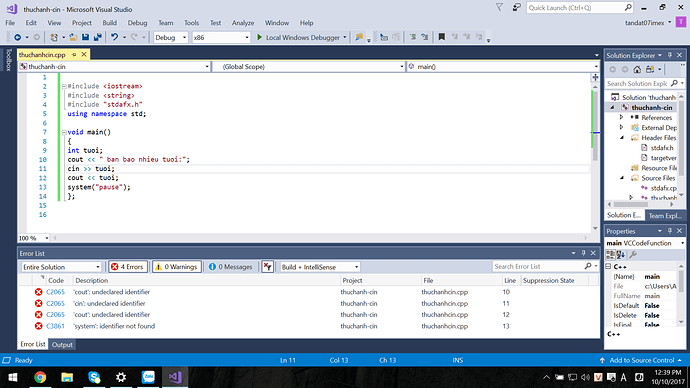
Task: Collapse the Source Files folder
Action: [622, 178]
